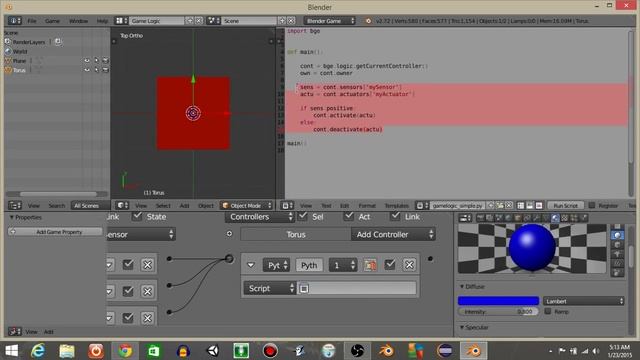Open the Script mode dropdown
The image size is (640, 360).
270,288
